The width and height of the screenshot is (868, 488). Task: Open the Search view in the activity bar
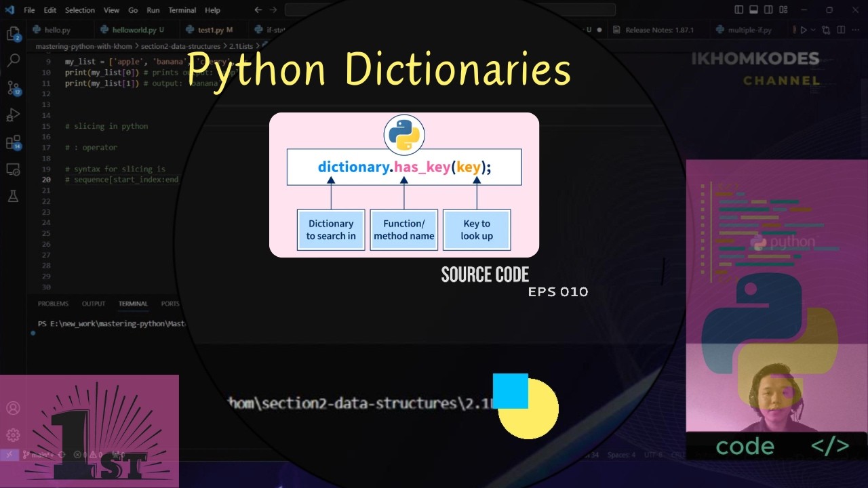(x=13, y=60)
